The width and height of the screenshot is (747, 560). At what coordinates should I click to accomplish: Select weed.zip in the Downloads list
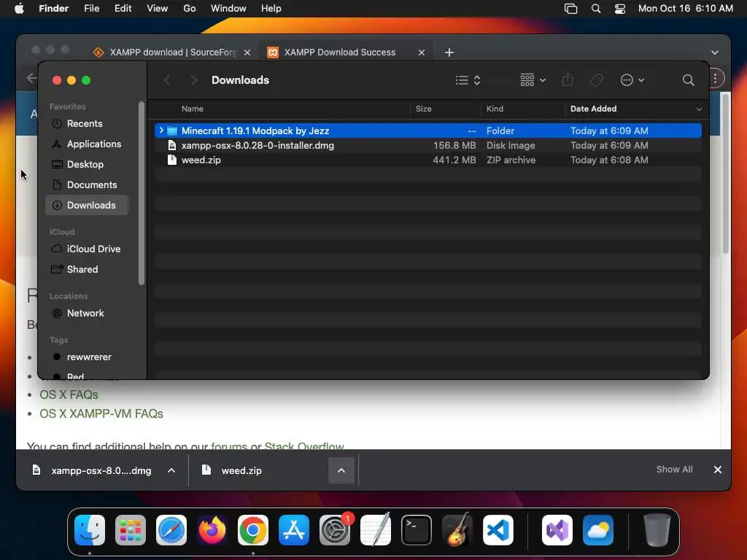427,160
